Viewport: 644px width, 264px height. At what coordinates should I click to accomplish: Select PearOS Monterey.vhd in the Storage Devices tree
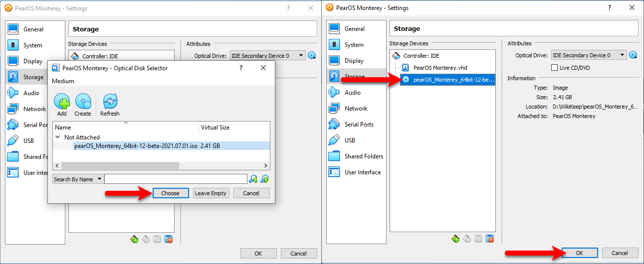(440, 68)
